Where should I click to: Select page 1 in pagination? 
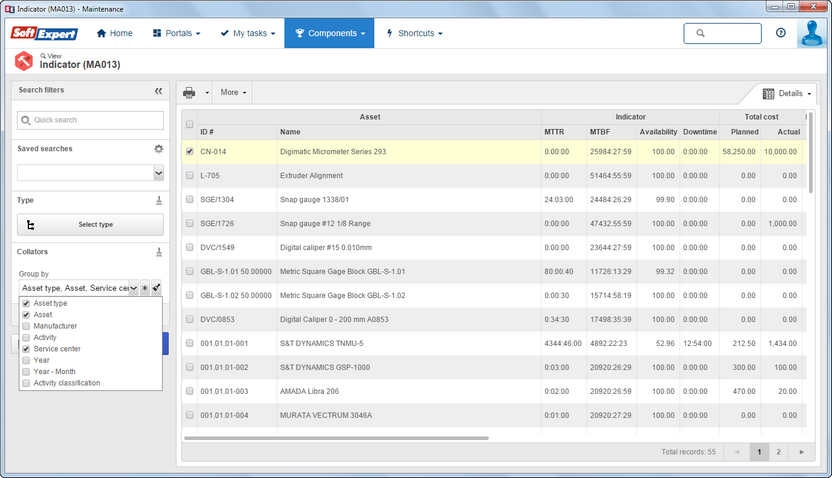tap(759, 452)
